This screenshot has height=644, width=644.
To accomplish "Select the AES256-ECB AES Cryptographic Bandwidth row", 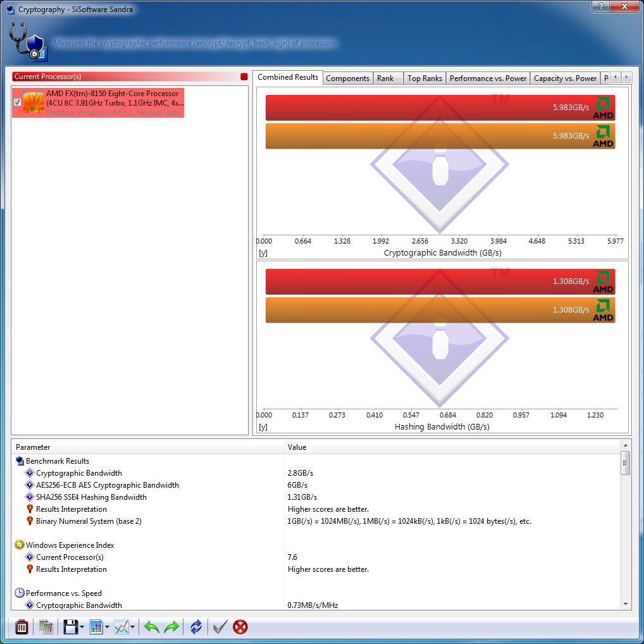I will (107, 485).
